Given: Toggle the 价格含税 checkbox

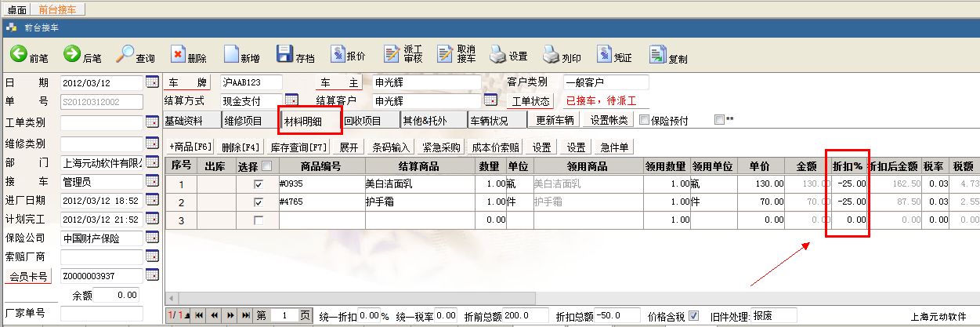Looking at the screenshot, I should tap(693, 315).
